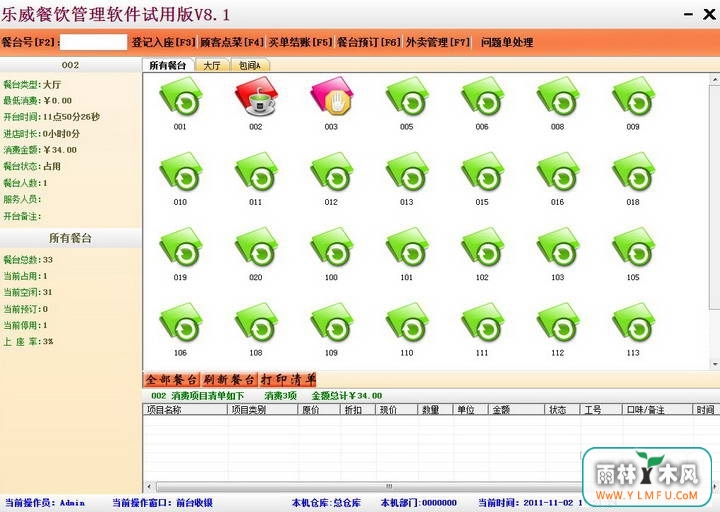Click the 金额 column header
Viewport: 720px width, 512px height.
[x=517, y=410]
